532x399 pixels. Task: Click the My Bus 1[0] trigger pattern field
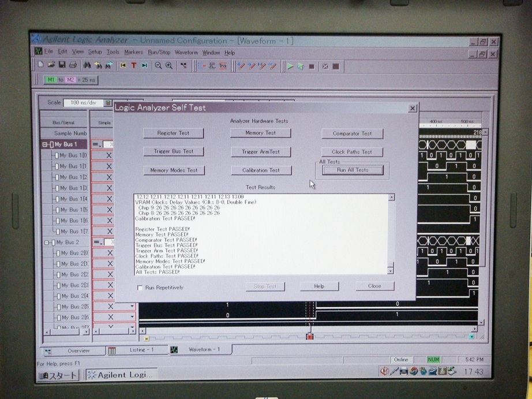pos(103,155)
